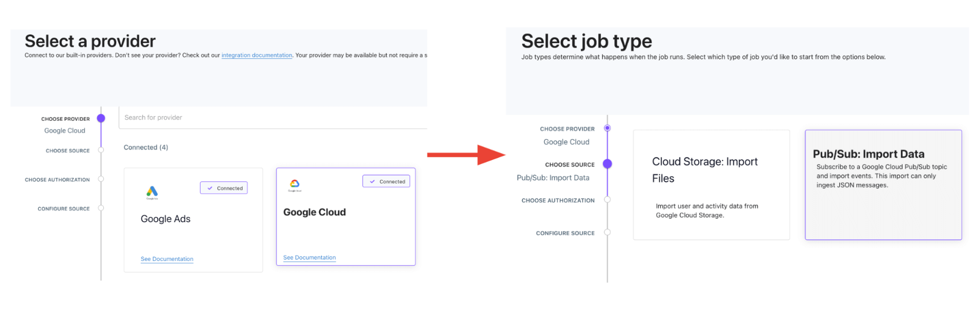Image resolution: width=980 pixels, height=336 pixels.
Task: Click the checkmark inside Google Cloud Connected badge
Action: click(373, 181)
